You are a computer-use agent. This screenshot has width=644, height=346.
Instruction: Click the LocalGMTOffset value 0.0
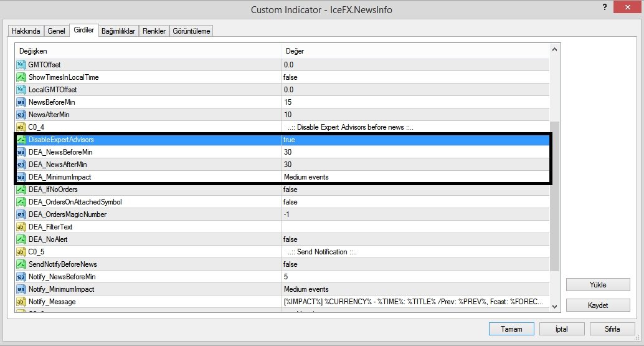point(289,90)
